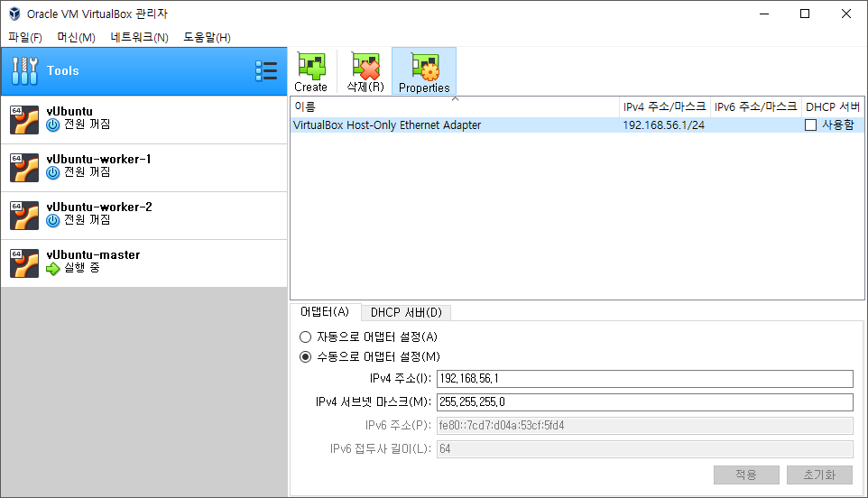Click the IPv6 접두사 길이(L) field
Viewport: 868px width, 498px height.
coord(645,448)
